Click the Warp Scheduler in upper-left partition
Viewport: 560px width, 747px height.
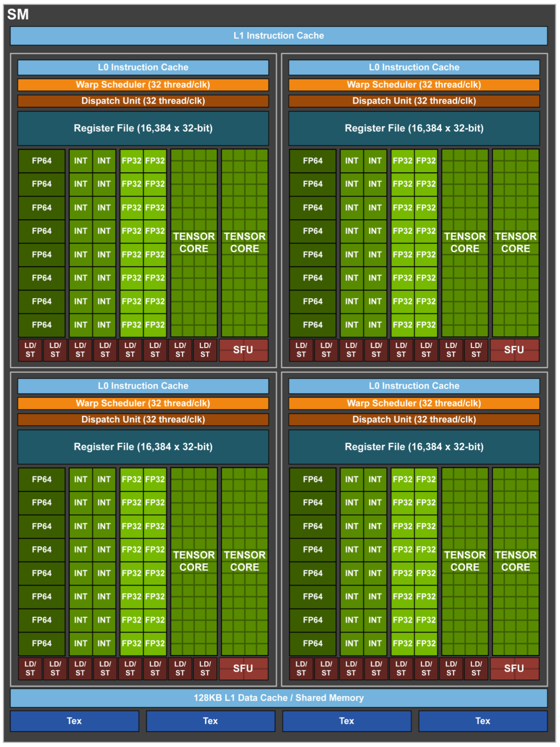coord(143,85)
